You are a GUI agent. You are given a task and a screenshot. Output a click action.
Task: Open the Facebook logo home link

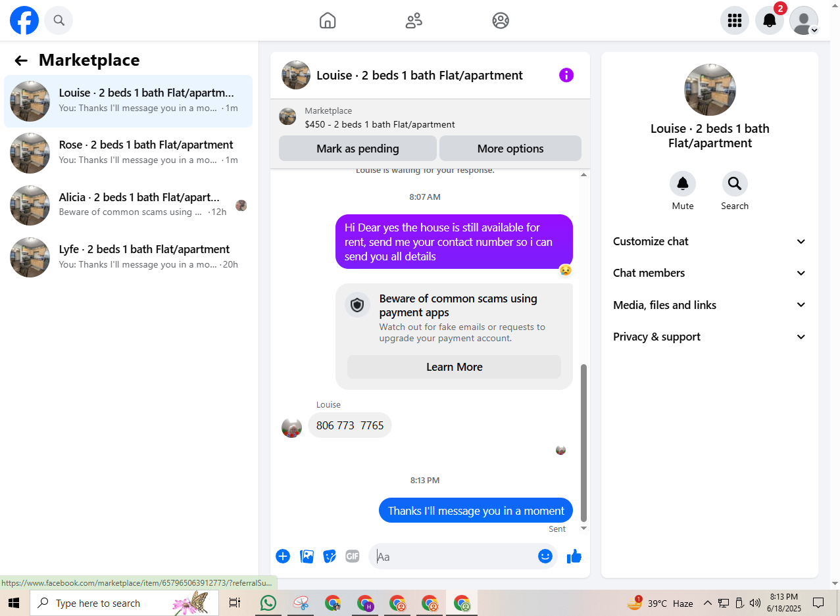click(x=24, y=20)
